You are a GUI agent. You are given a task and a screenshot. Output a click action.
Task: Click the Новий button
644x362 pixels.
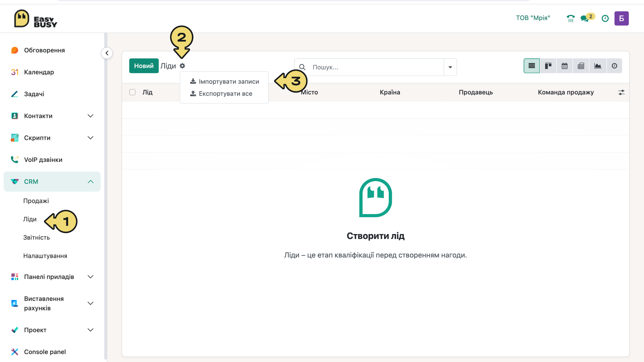[144, 66]
